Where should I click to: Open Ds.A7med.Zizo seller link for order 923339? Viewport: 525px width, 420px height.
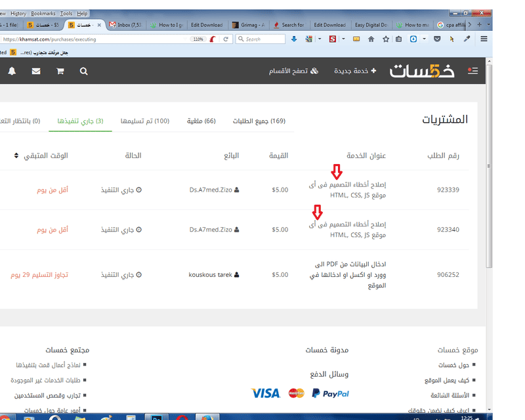coord(215,190)
